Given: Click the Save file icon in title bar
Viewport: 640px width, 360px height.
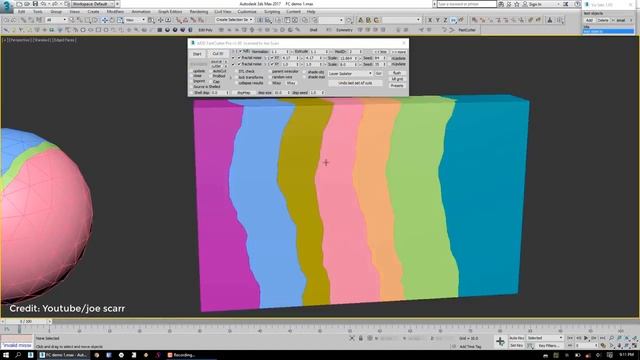Looking at the screenshot, I should pyautogui.click(x=35, y=4).
